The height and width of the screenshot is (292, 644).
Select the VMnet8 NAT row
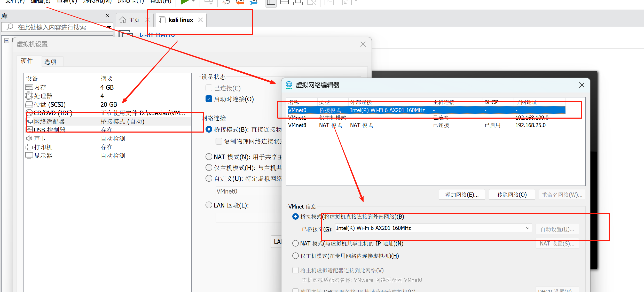click(427, 125)
